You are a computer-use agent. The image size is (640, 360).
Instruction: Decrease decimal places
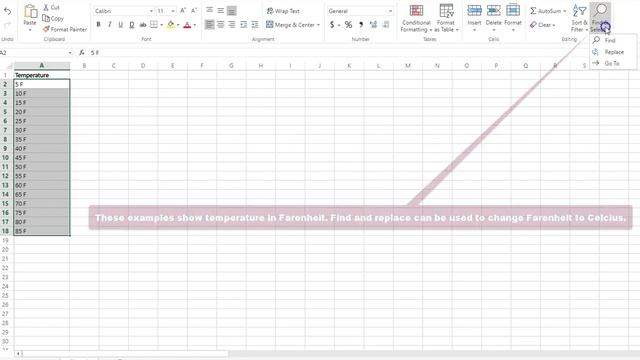point(386,25)
